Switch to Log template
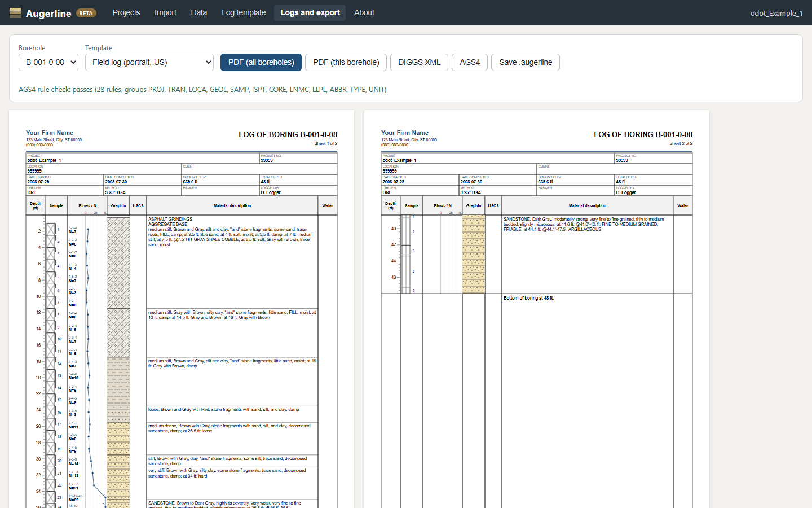The image size is (812, 508). pyautogui.click(x=244, y=12)
